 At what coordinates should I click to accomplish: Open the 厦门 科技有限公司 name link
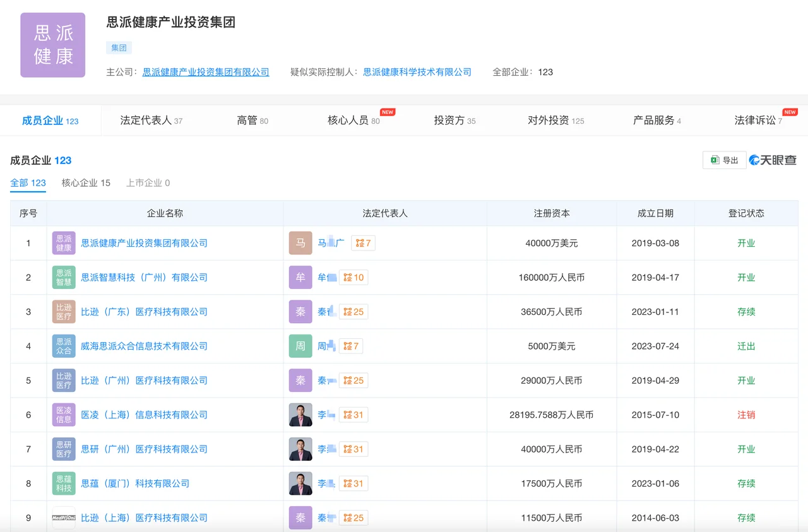coord(135,483)
